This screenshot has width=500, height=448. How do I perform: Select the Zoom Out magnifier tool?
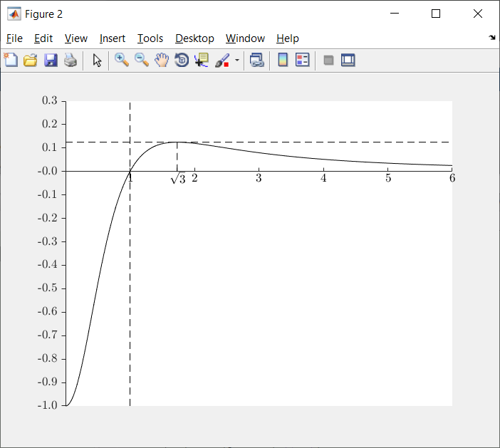pos(142,60)
